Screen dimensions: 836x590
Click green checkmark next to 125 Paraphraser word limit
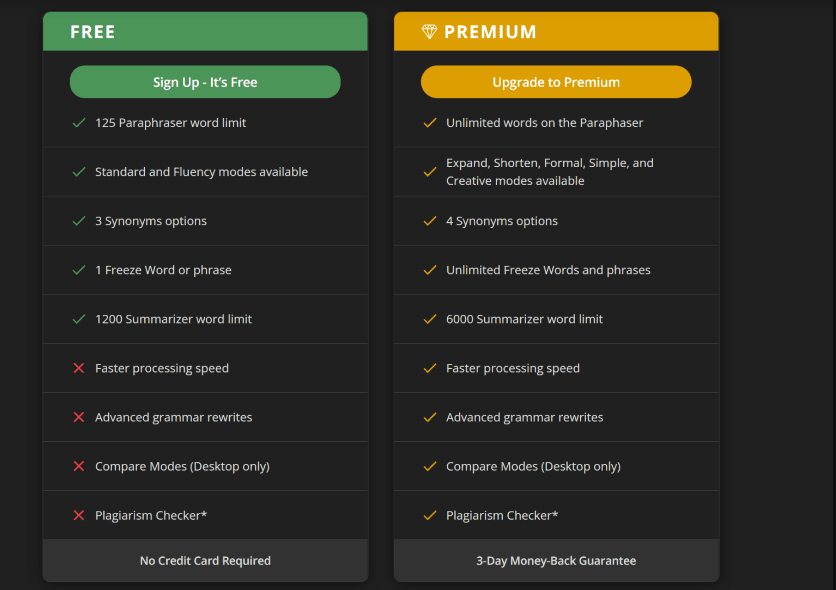79,123
